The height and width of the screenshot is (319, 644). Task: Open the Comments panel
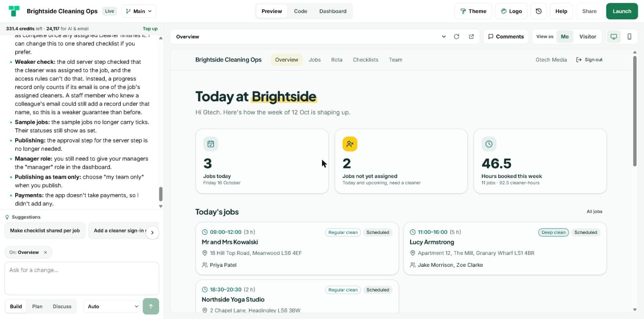click(x=506, y=37)
